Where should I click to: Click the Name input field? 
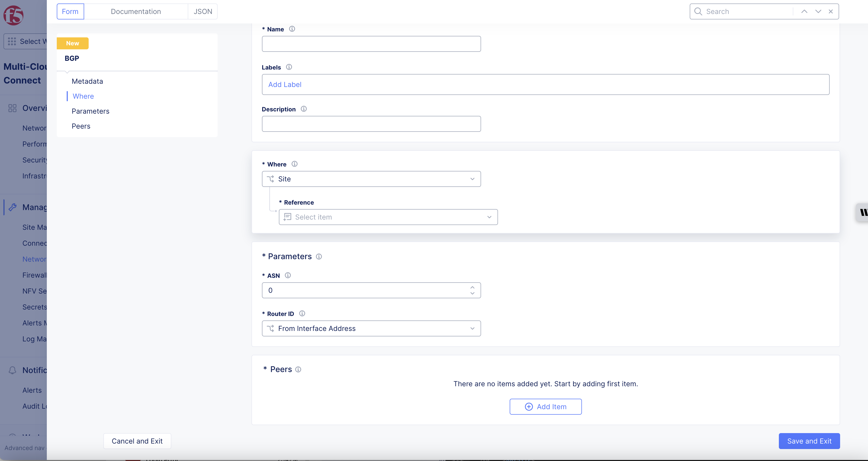[371, 44]
